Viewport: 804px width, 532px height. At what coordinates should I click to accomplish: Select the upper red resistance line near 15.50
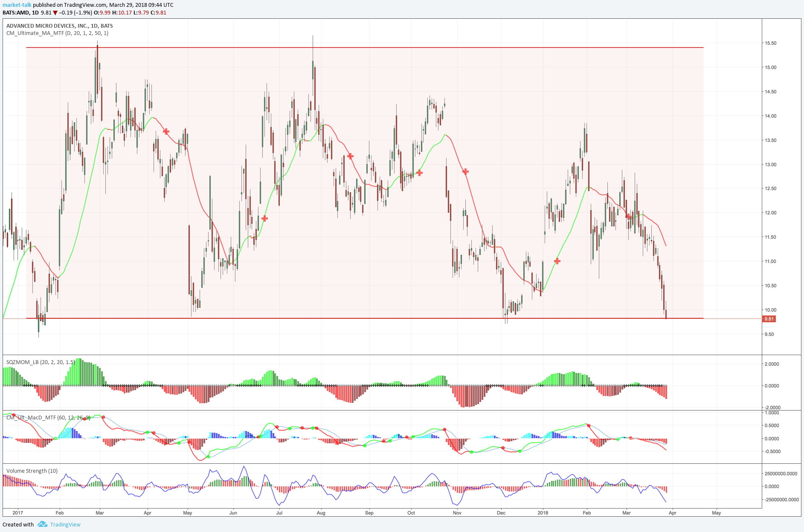point(365,47)
